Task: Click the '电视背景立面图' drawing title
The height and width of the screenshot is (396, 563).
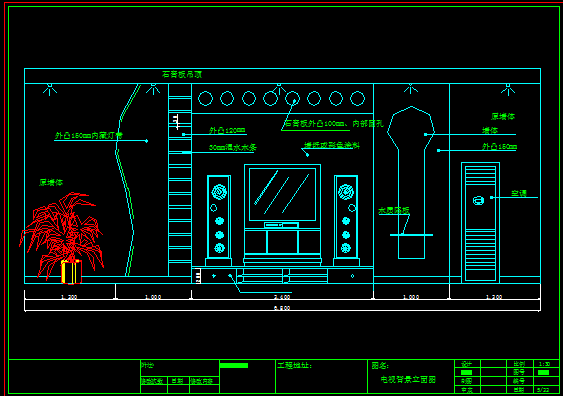Action: (x=408, y=379)
